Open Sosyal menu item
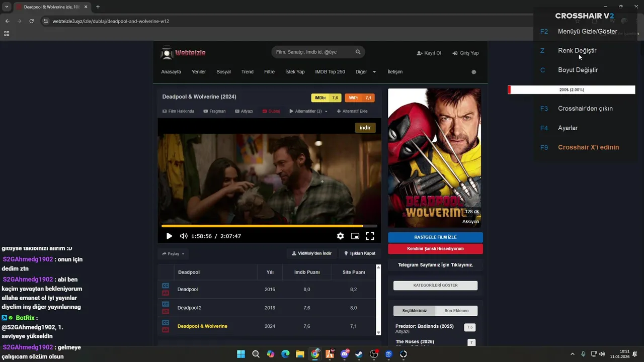The image size is (644, 362). (x=223, y=72)
